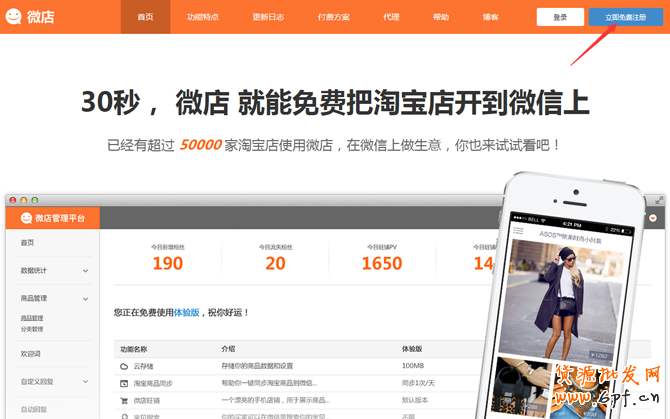
Task: Open 自动回复 sidebar entry
Action: click(x=34, y=409)
